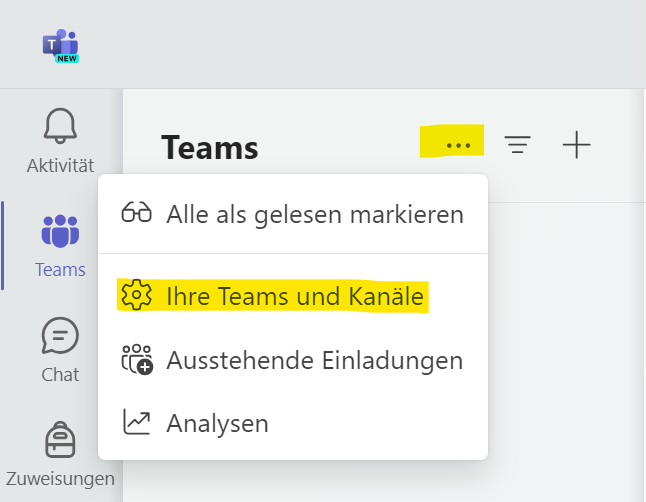Choose "Ihre Teams und Kanäle"
Image resolution: width=646 pixels, height=502 pixels.
[295, 297]
